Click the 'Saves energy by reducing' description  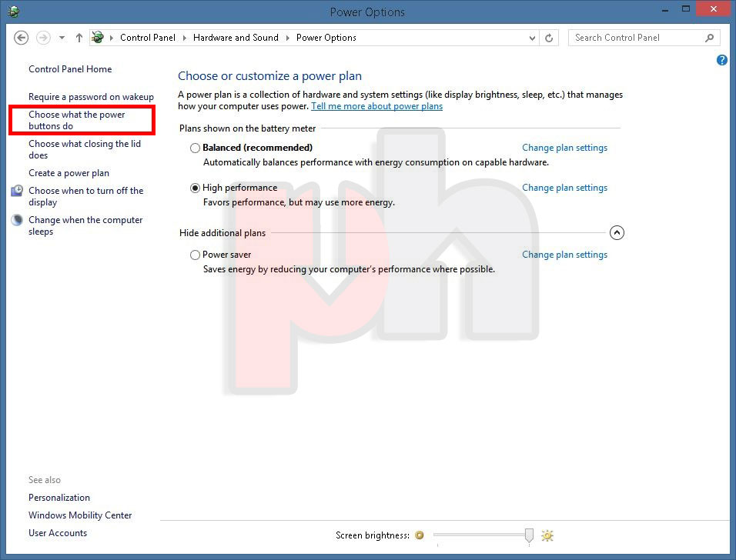click(350, 270)
